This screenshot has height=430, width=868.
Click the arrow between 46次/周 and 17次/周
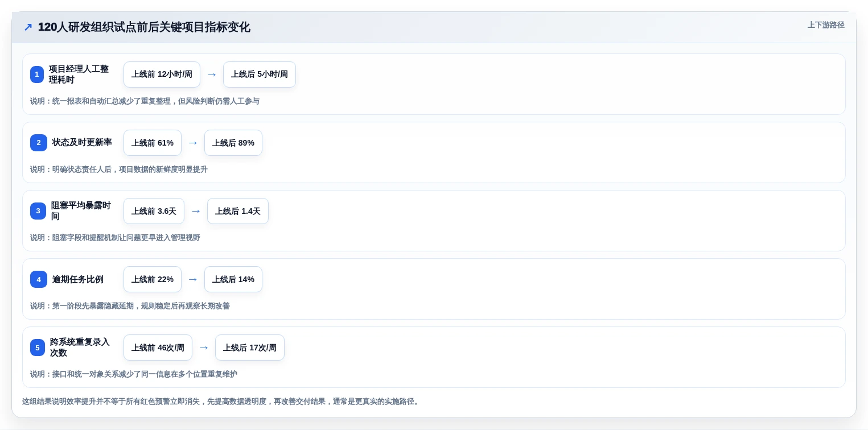204,348
